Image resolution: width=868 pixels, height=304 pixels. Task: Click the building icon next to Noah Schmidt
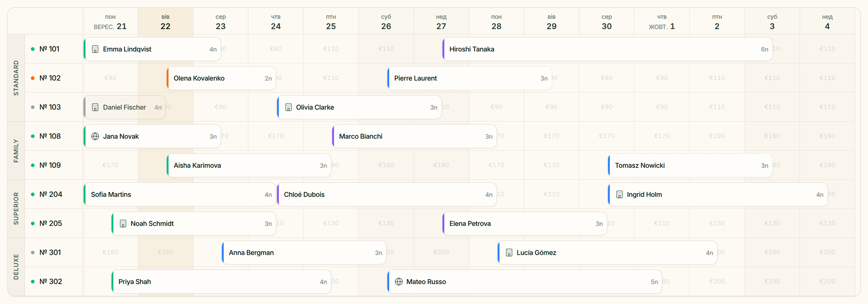point(123,224)
